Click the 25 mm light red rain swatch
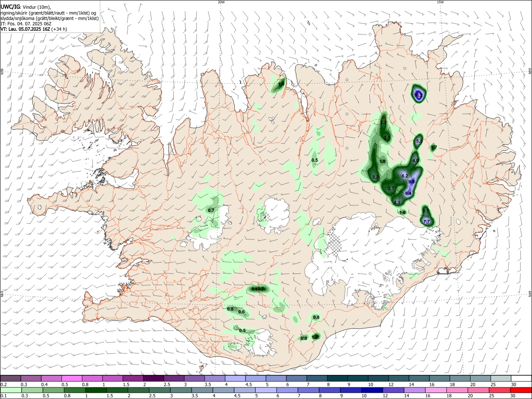This screenshot has width=532, height=399. [x=500, y=390]
